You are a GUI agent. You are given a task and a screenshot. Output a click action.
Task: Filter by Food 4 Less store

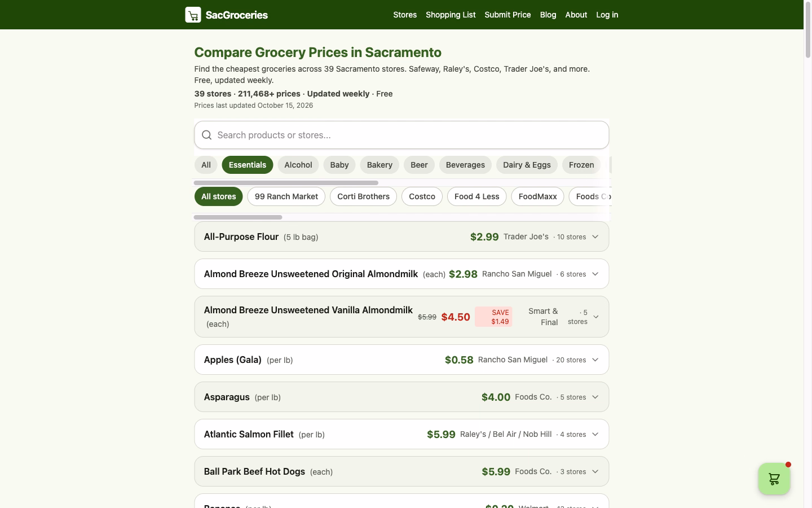coord(477,196)
